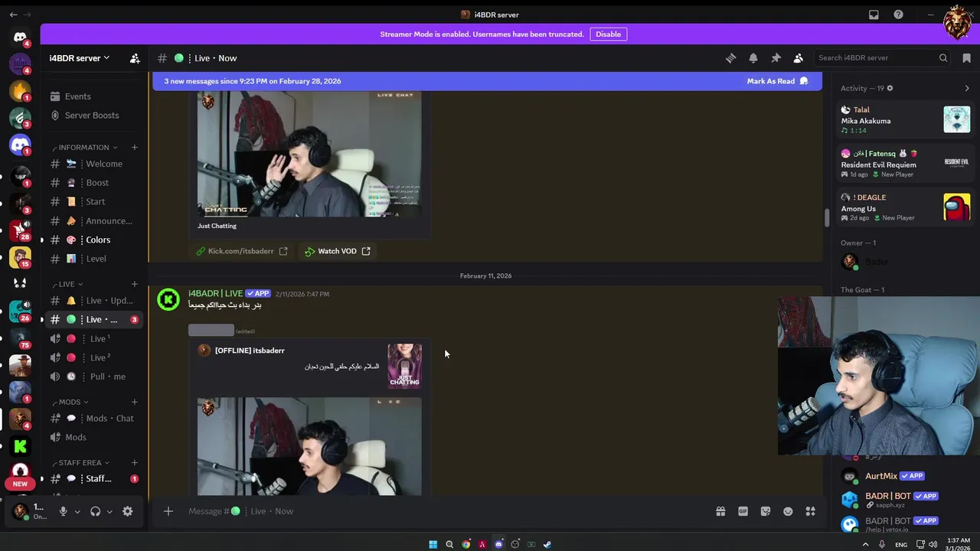Click the Watch VOD link

[338, 251]
